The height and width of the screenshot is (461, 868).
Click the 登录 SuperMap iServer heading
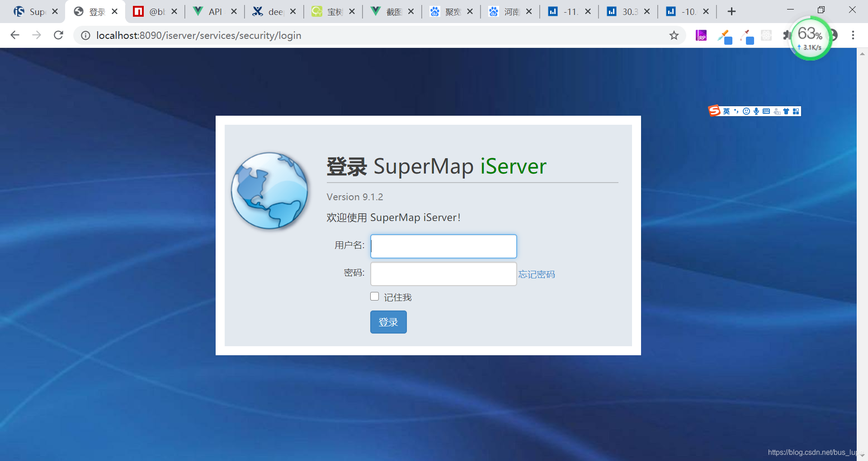click(x=437, y=166)
